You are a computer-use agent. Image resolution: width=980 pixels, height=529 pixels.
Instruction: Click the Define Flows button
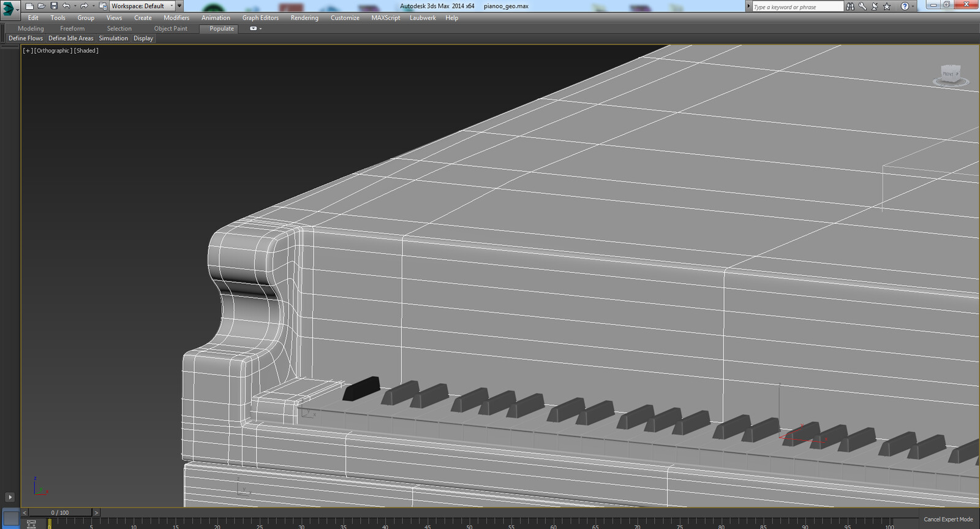pyautogui.click(x=26, y=38)
